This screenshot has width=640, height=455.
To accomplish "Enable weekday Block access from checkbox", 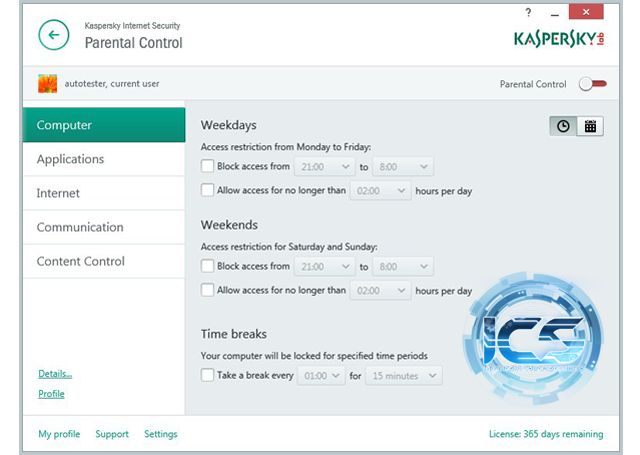I will coord(207,166).
